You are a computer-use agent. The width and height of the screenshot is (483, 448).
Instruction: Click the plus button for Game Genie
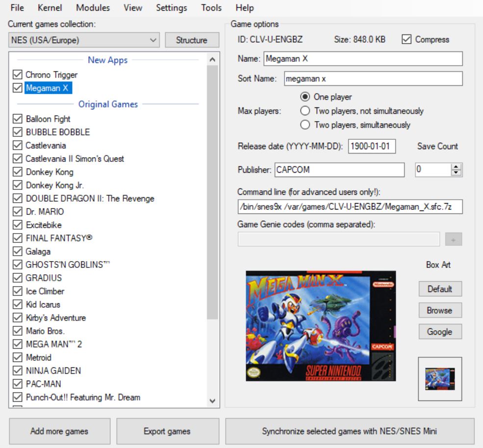pyautogui.click(x=454, y=239)
